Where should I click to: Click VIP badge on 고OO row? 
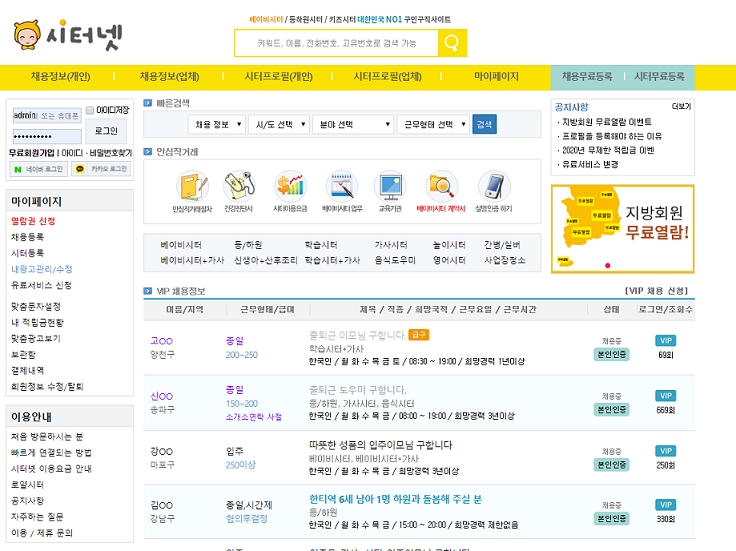(x=666, y=341)
